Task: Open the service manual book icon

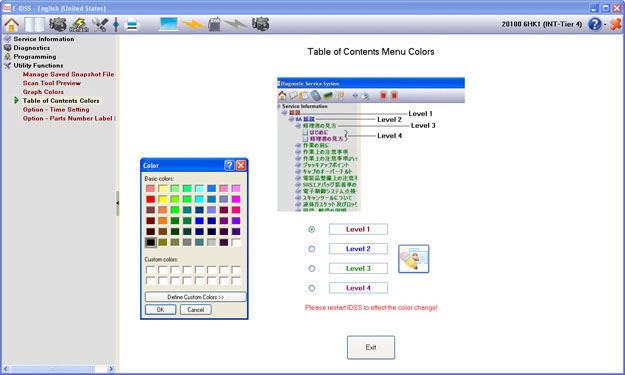Action: (x=34, y=25)
